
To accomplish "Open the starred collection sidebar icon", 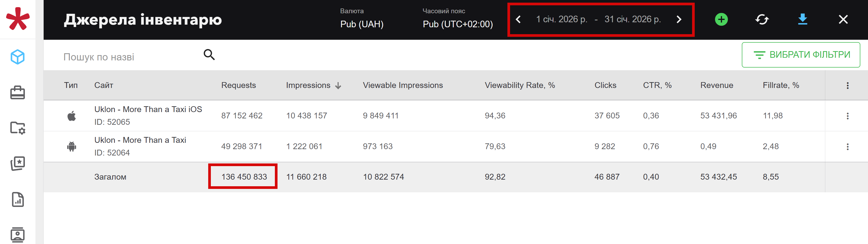I will tap(17, 164).
